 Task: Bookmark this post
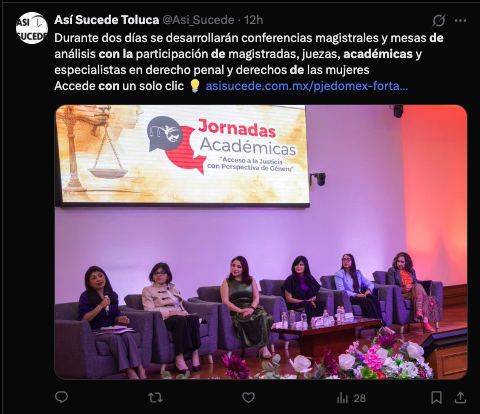click(x=436, y=397)
